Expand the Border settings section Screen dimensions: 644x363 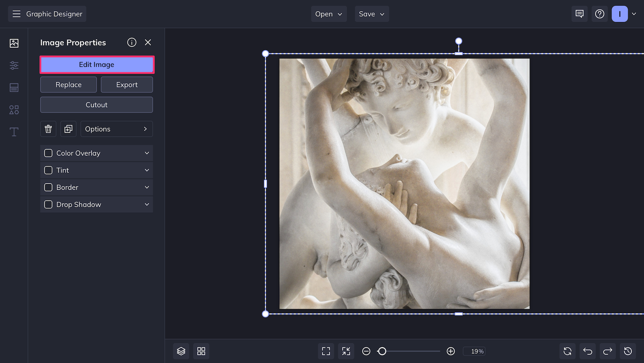pyautogui.click(x=147, y=187)
